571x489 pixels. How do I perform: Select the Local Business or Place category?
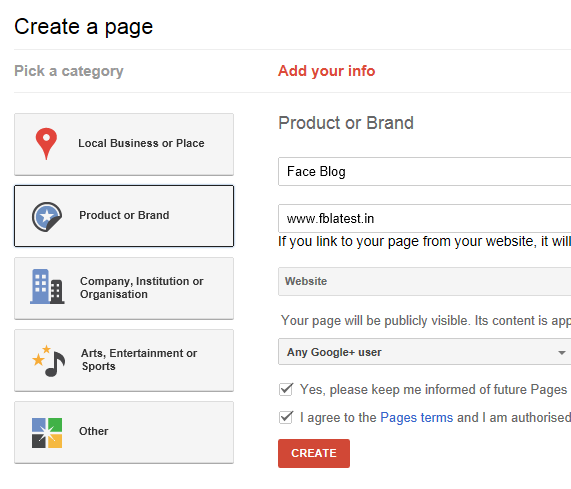tap(124, 144)
